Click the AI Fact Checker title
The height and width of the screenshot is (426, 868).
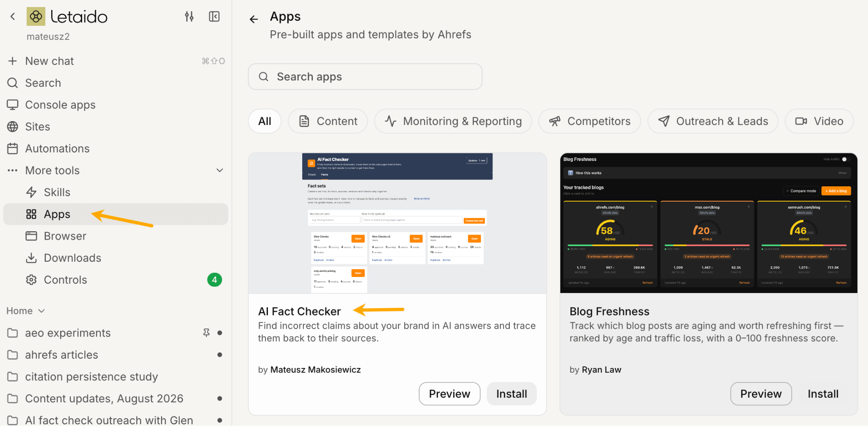(300, 312)
